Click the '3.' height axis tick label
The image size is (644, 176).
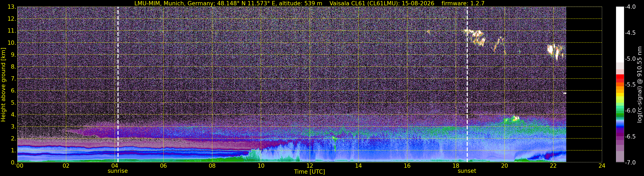(x=13, y=126)
